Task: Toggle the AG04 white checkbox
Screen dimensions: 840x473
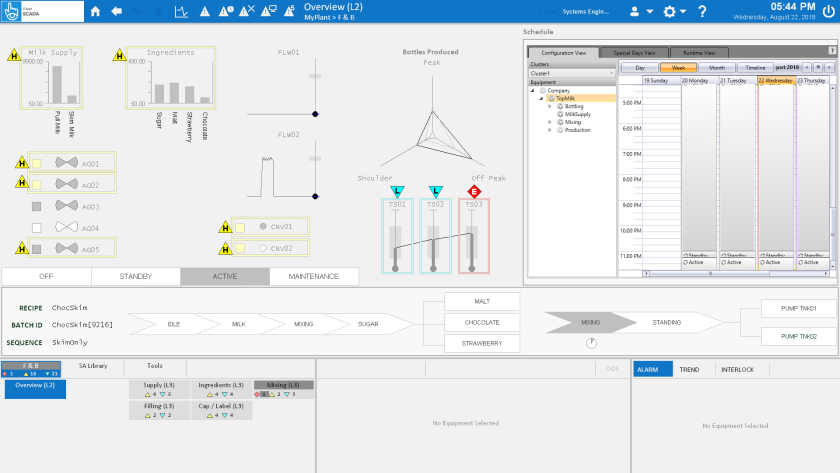Action: [37, 228]
